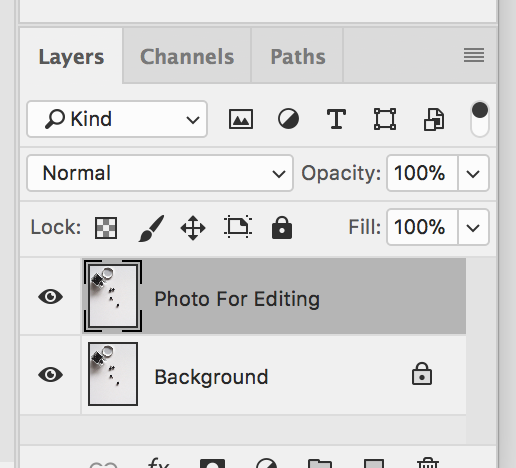516x468 pixels.
Task: Filter for pixel layers
Action: tap(241, 119)
